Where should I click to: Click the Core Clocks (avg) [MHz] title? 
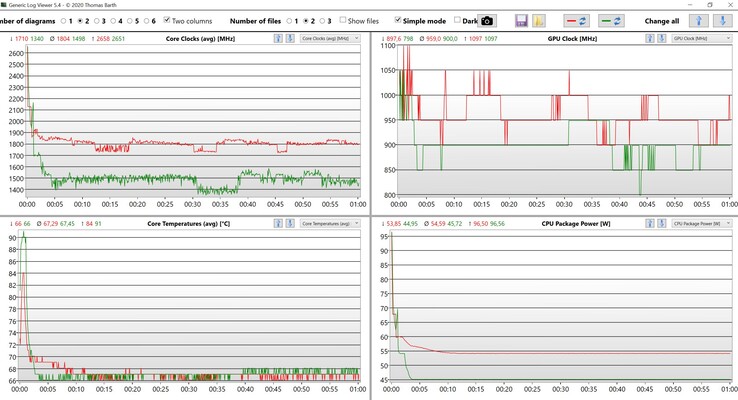[200, 39]
